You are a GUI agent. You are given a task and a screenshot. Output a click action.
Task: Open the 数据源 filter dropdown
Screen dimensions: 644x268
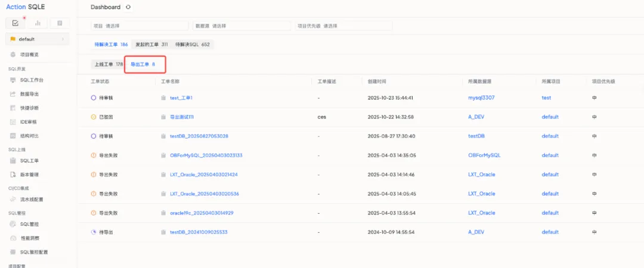pos(241,26)
